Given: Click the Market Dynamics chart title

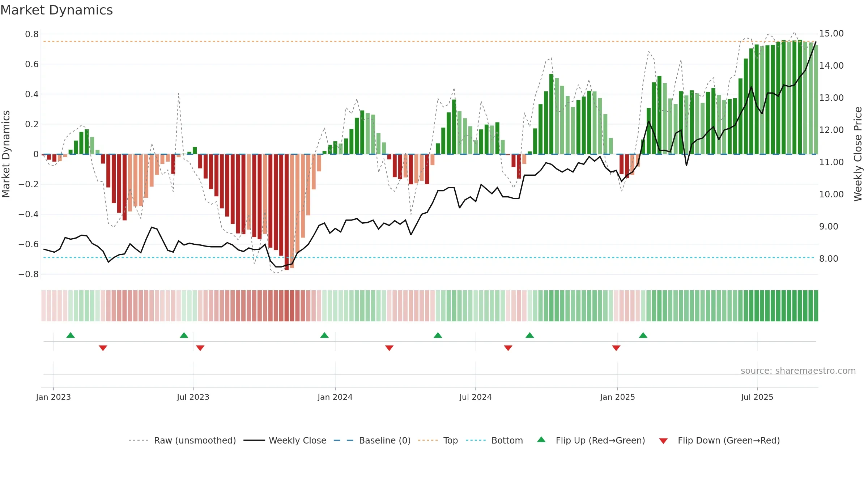Looking at the screenshot, I should coord(56,10).
